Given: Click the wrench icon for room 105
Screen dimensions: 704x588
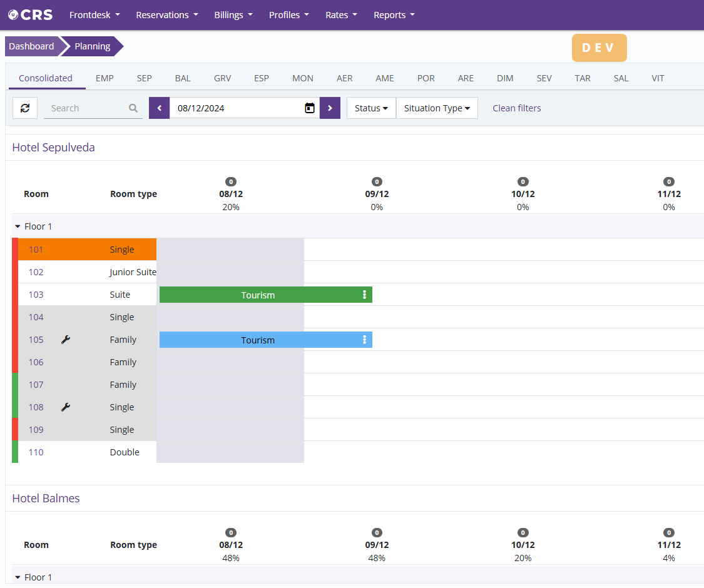Looking at the screenshot, I should point(66,340).
